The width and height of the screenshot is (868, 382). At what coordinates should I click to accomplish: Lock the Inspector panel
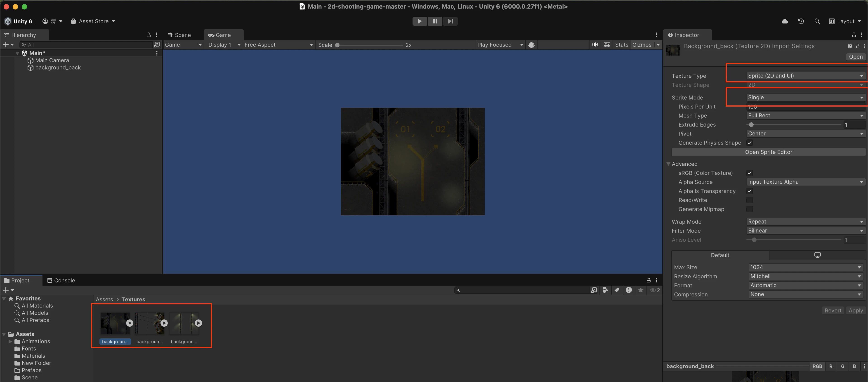tap(854, 35)
